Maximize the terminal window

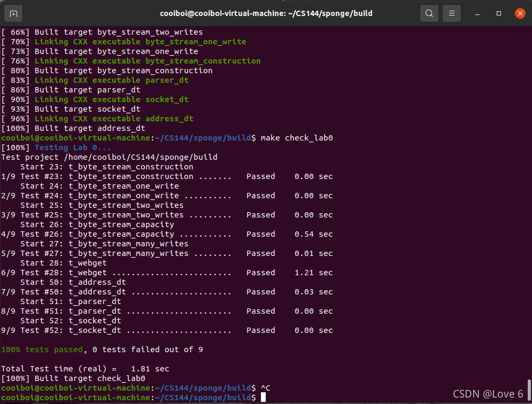pos(498,13)
